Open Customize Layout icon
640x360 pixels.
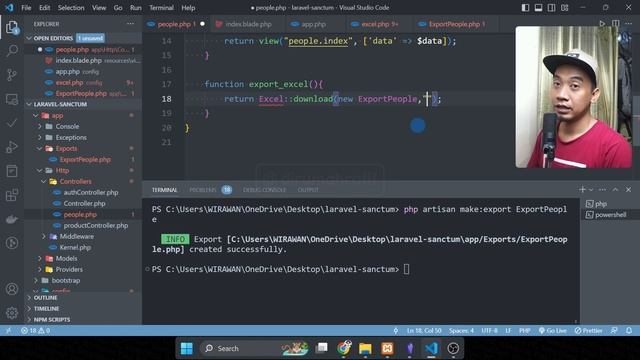pos(564,8)
